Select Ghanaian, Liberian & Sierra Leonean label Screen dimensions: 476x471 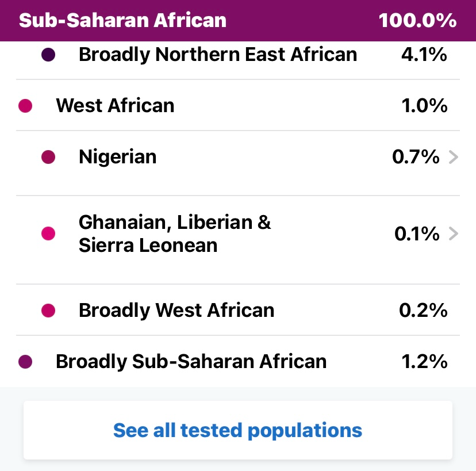(x=175, y=233)
